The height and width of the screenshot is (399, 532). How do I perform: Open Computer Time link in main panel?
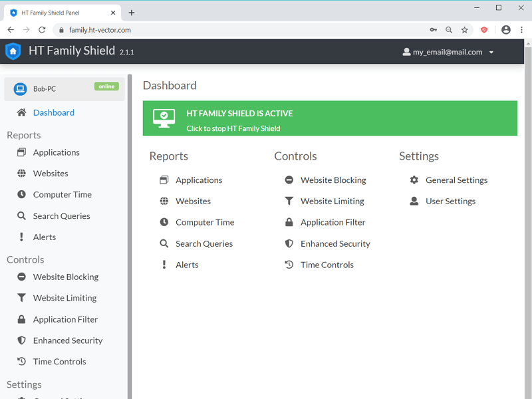tap(205, 223)
